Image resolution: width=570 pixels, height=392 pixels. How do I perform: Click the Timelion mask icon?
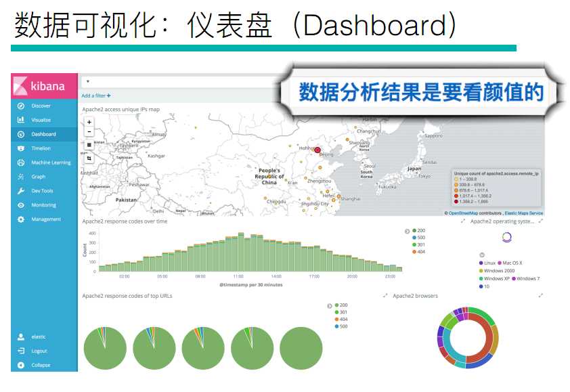[x=21, y=148]
